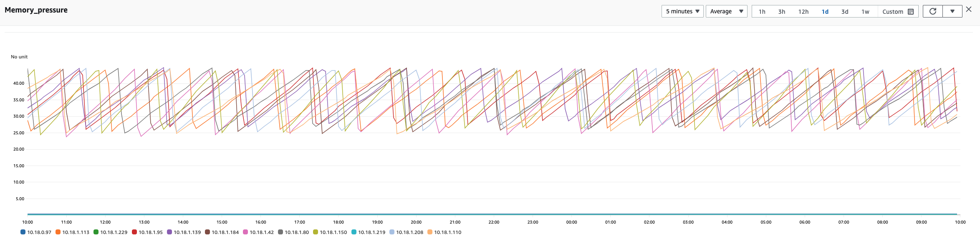Select the 3d time range
Screen dimensions: 980x244
(x=845, y=12)
